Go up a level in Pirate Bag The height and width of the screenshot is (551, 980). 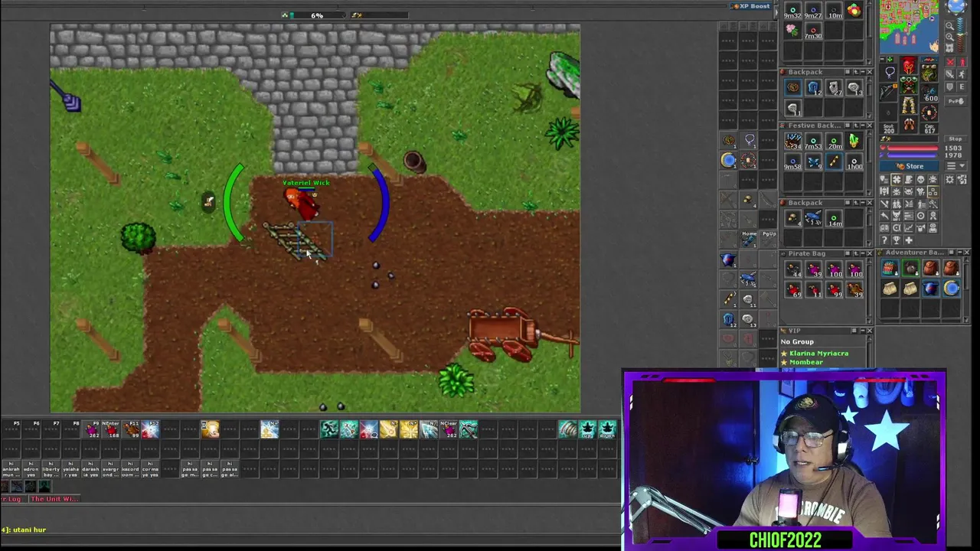856,253
